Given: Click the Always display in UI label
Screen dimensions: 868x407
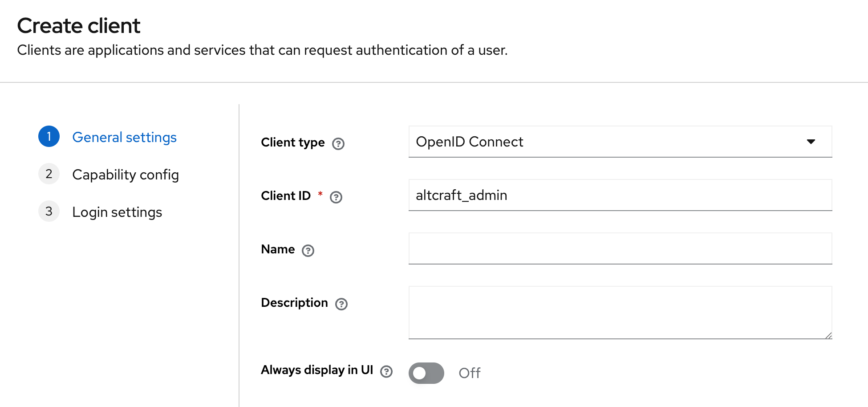Looking at the screenshot, I should 316,370.
